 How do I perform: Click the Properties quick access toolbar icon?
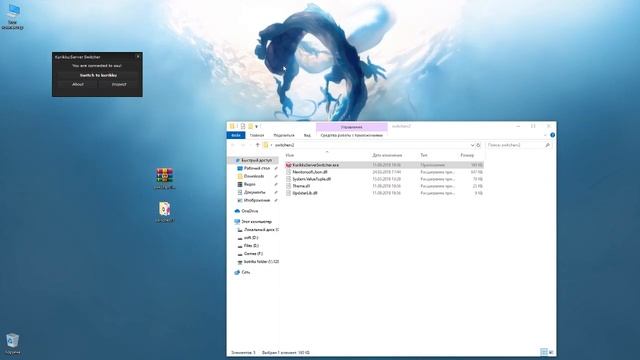(x=242, y=126)
